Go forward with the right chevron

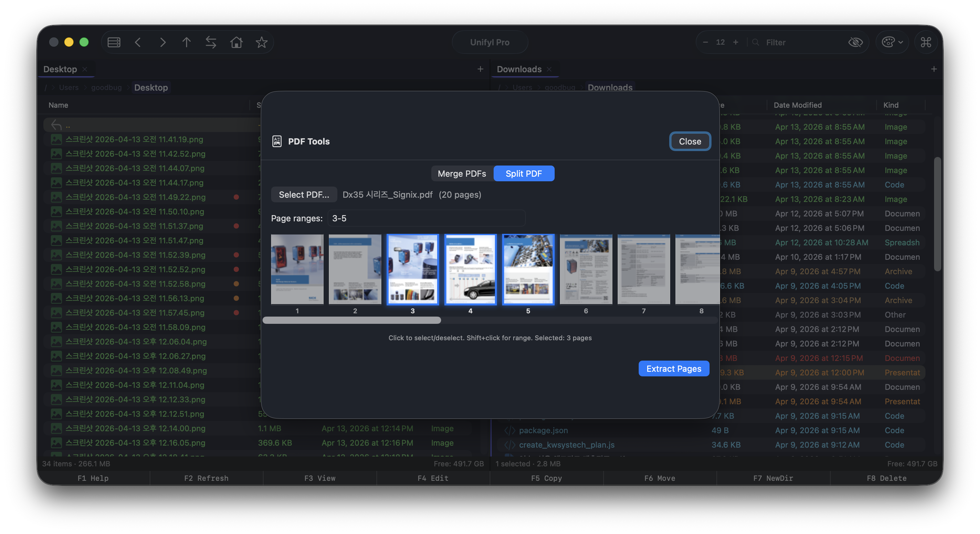pos(162,42)
